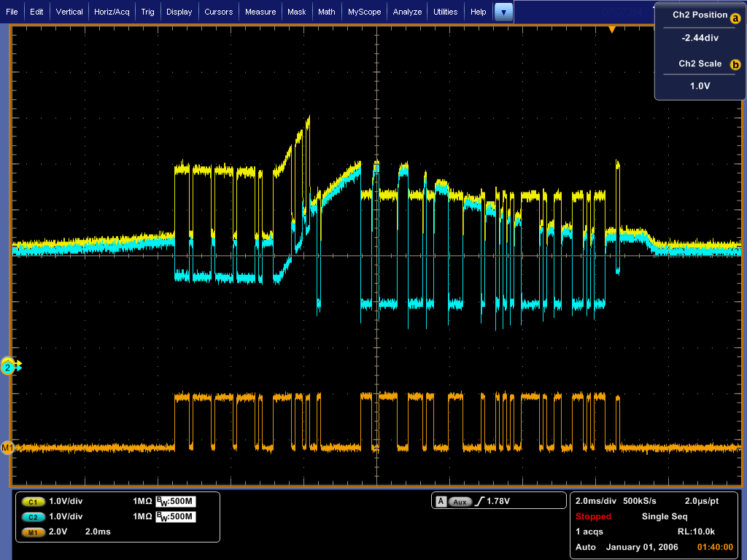Select the knob 'b' icon for Ch2 Scale
This screenshot has height=560, width=747.
point(735,64)
